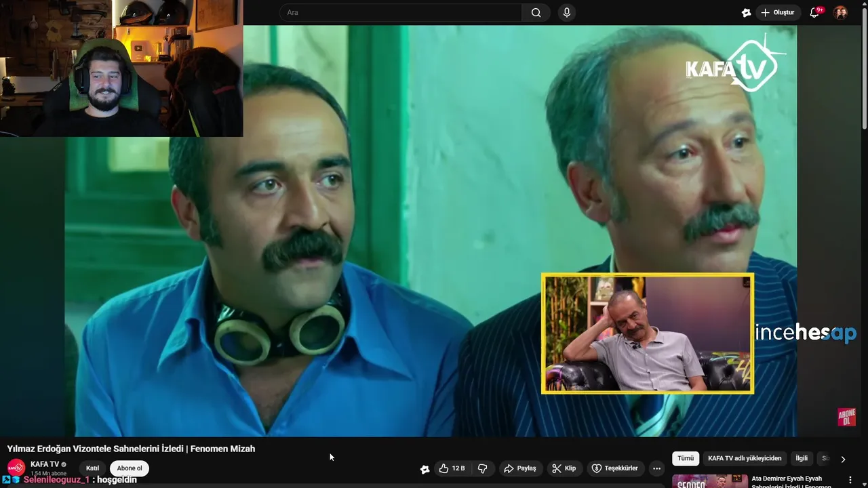The image size is (868, 488).
Task: Select the KAFA TV adlı yükleyiciden chip
Action: pos(745,458)
